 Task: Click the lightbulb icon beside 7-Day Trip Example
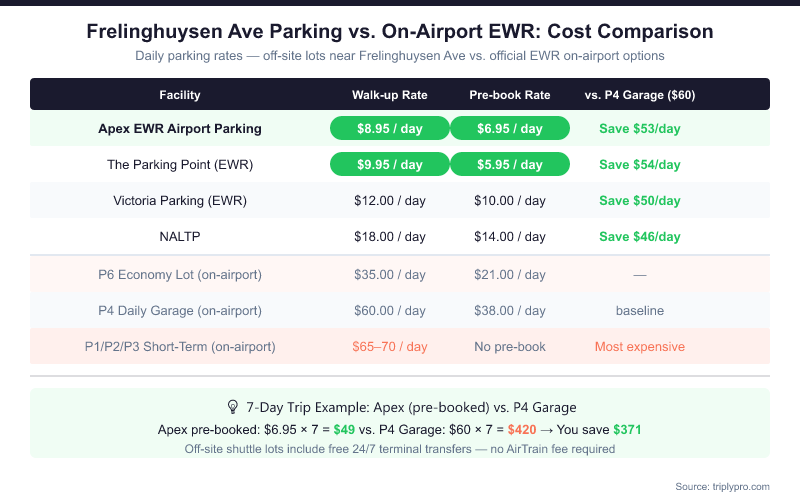(x=233, y=407)
